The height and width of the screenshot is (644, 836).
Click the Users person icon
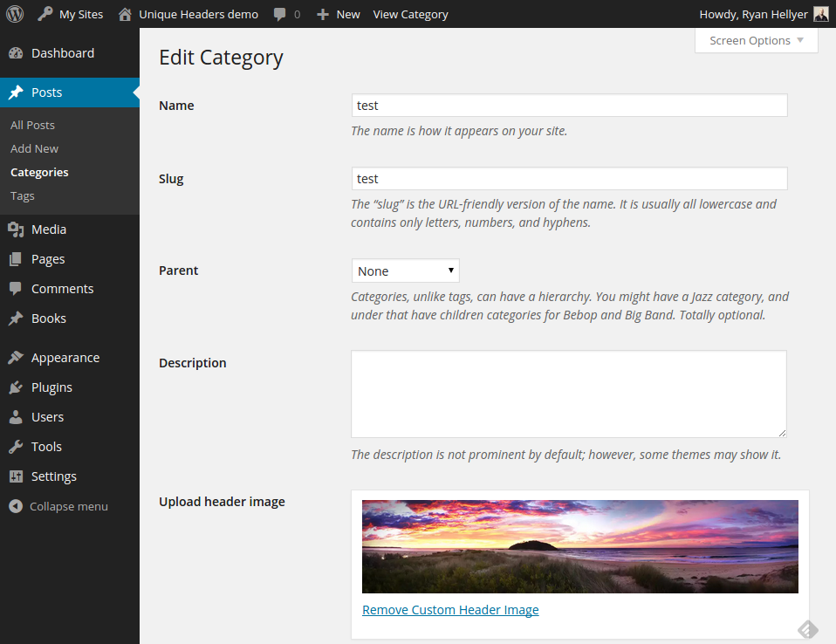(16, 417)
